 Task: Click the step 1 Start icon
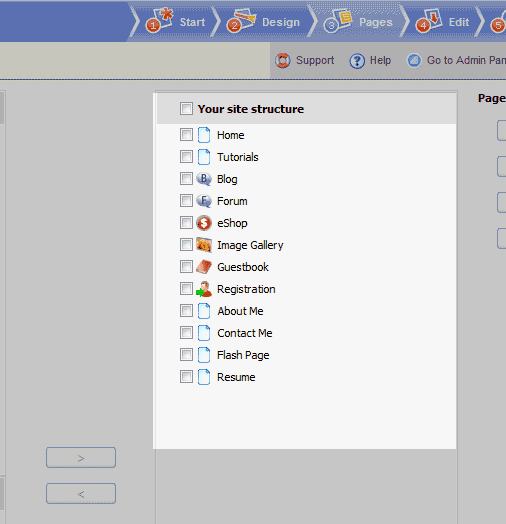[160, 20]
